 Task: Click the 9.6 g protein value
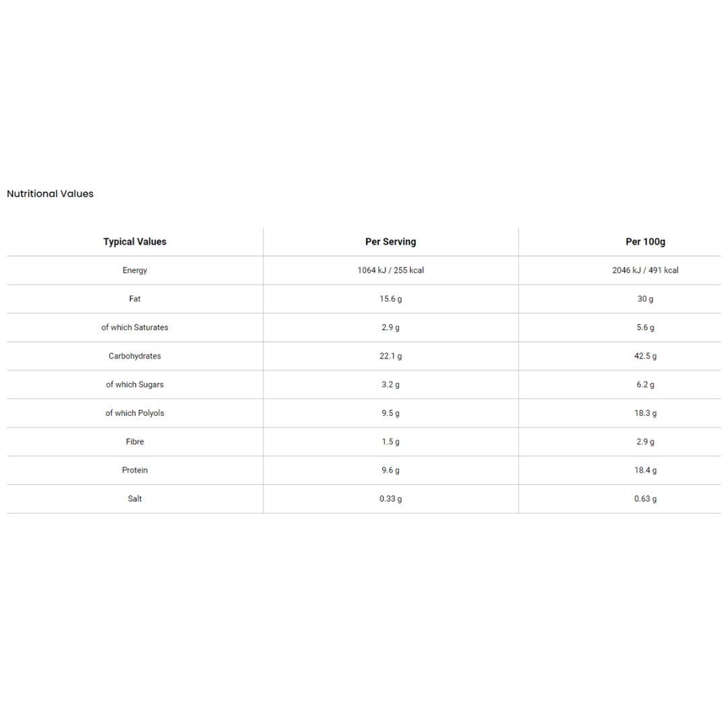[390, 471]
